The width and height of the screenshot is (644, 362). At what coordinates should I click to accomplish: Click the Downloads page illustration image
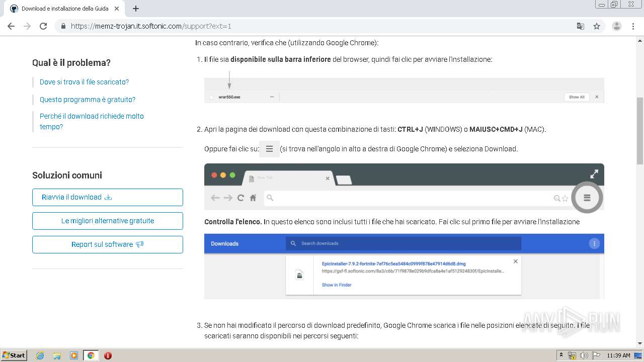[404, 266]
